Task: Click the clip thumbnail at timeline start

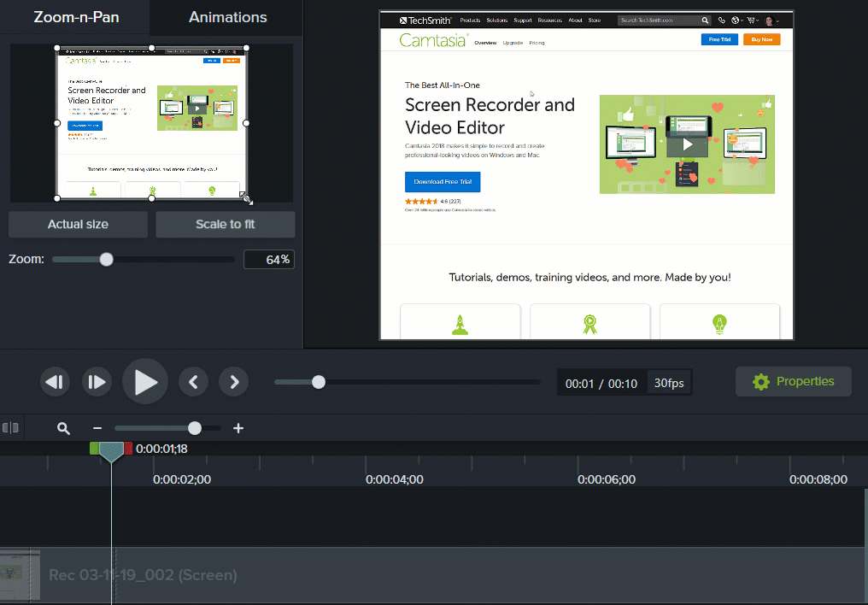Action: (20, 574)
